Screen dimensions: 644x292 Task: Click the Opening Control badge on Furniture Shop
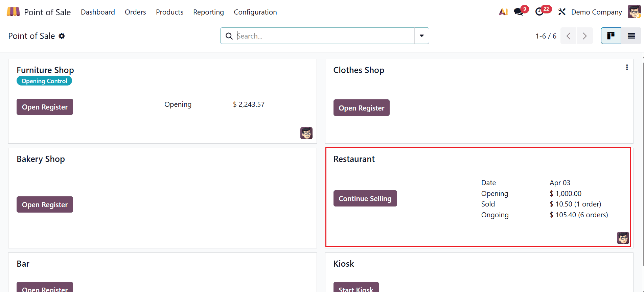(x=44, y=81)
